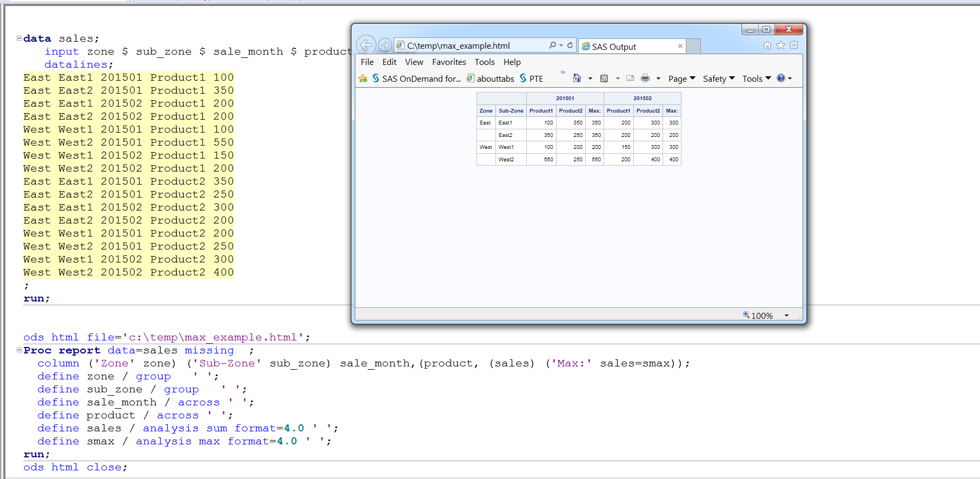Open the abouttabs favorites link
The width and height of the screenshot is (980, 479).
click(491, 79)
